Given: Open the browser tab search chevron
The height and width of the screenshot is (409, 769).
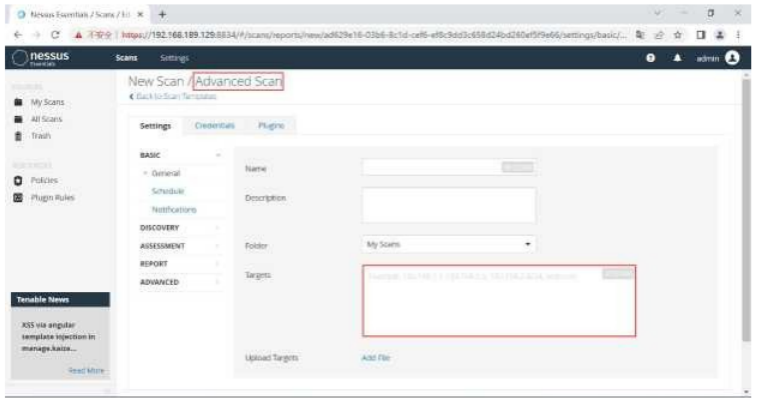Looking at the screenshot, I should (658, 13).
